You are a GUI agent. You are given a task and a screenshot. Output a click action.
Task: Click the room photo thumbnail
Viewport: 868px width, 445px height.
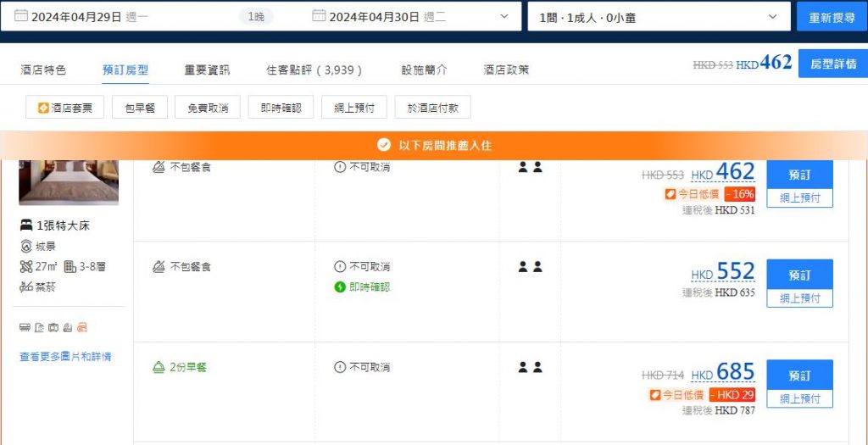point(69,182)
